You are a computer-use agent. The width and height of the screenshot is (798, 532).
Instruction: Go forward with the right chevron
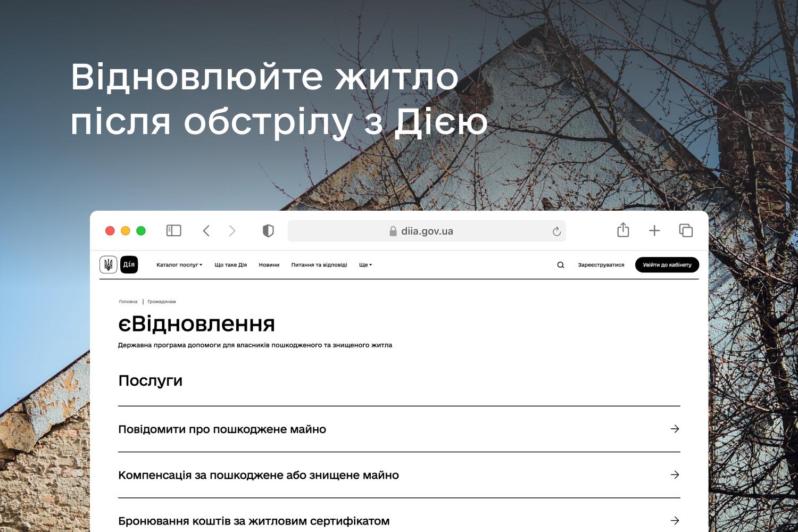click(232, 230)
